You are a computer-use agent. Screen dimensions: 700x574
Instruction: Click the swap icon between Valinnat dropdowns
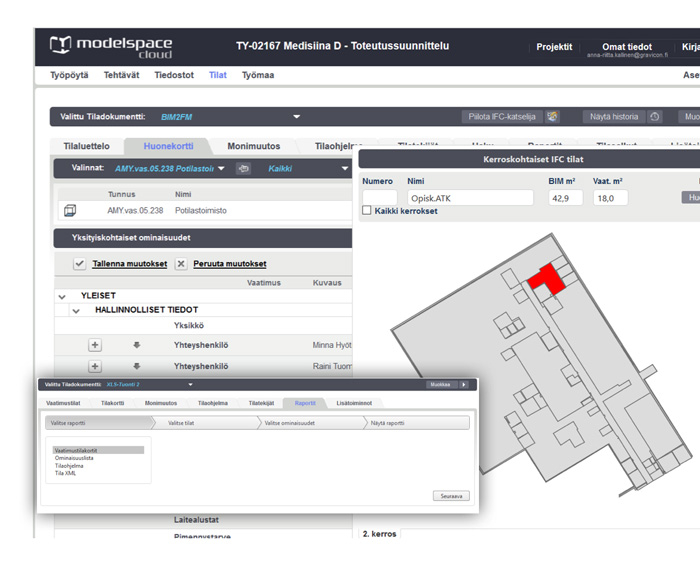(x=242, y=169)
